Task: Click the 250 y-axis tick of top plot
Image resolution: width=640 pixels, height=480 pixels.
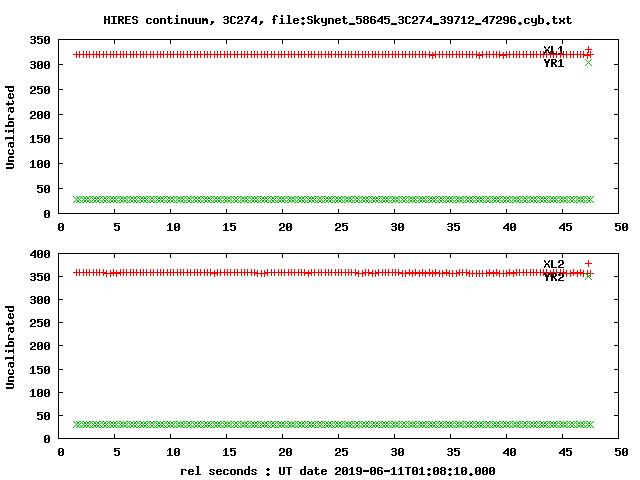Action: 40,90
